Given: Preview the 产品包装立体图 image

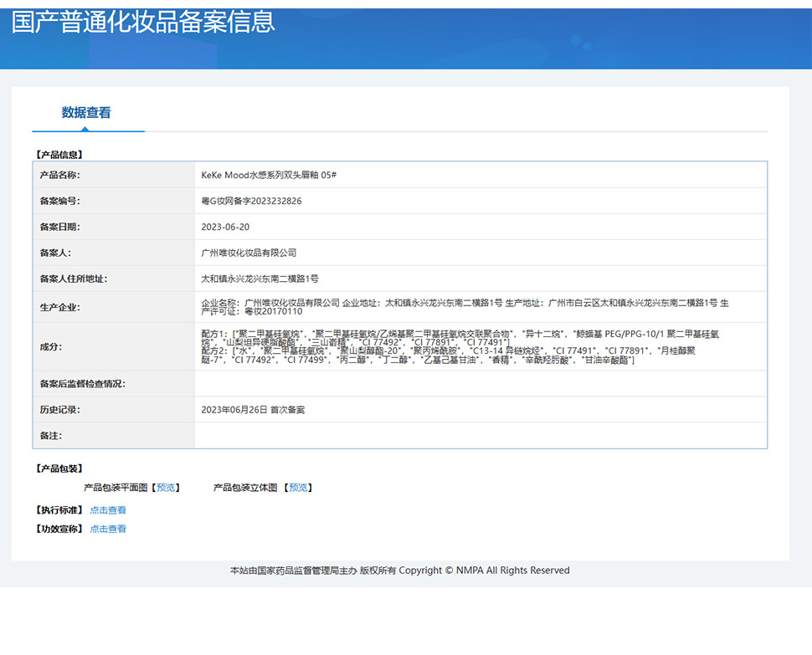Looking at the screenshot, I should point(298,488).
